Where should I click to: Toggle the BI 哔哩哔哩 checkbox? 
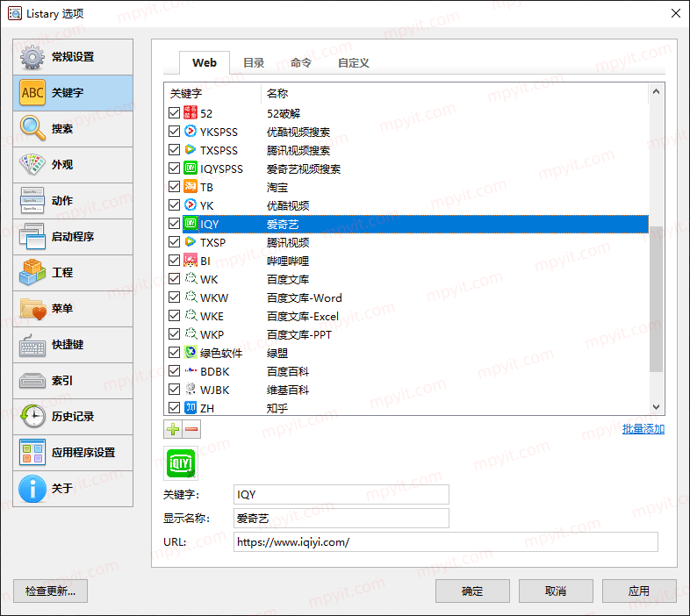(x=175, y=261)
